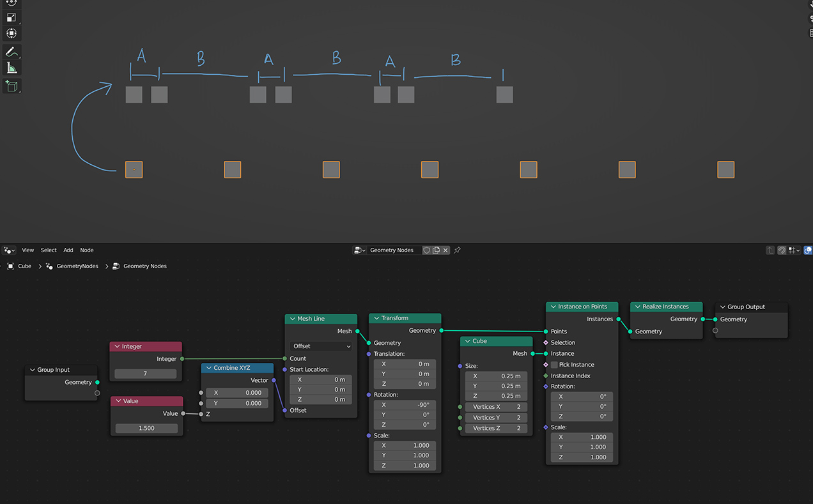
Task: Open the Add menu
Action: pos(68,250)
